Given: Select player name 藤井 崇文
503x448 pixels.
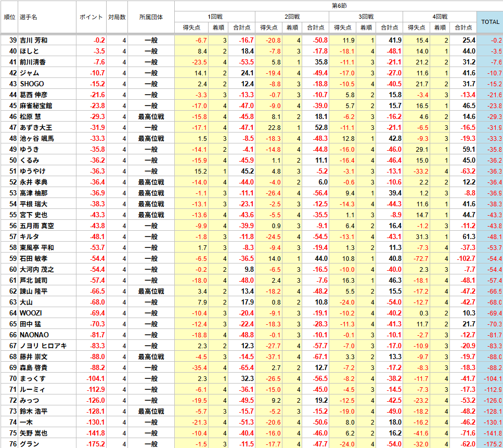Looking at the screenshot, I should 34,357.
